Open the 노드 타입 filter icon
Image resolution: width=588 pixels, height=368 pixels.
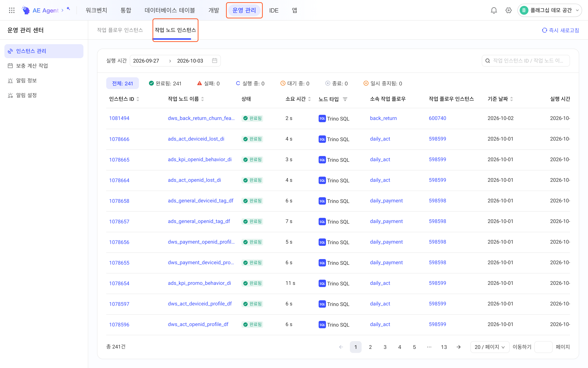(345, 99)
